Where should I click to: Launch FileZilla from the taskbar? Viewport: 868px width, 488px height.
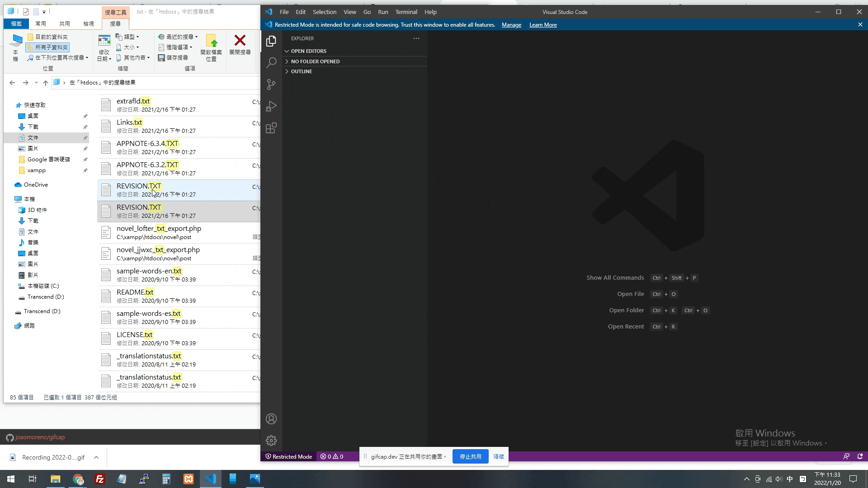click(100, 479)
